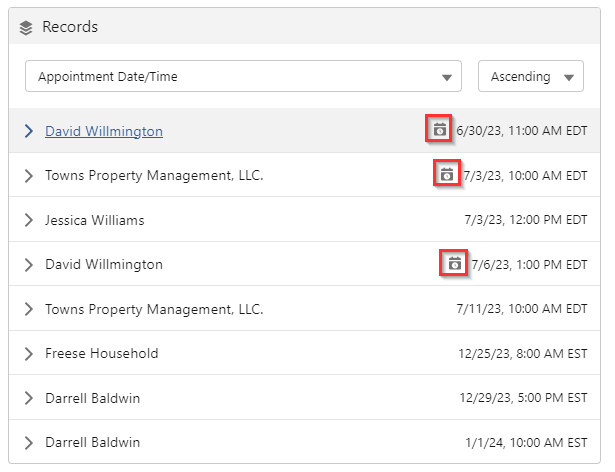
Task: Select the Jessica Williams record name
Action: pyautogui.click(x=94, y=220)
